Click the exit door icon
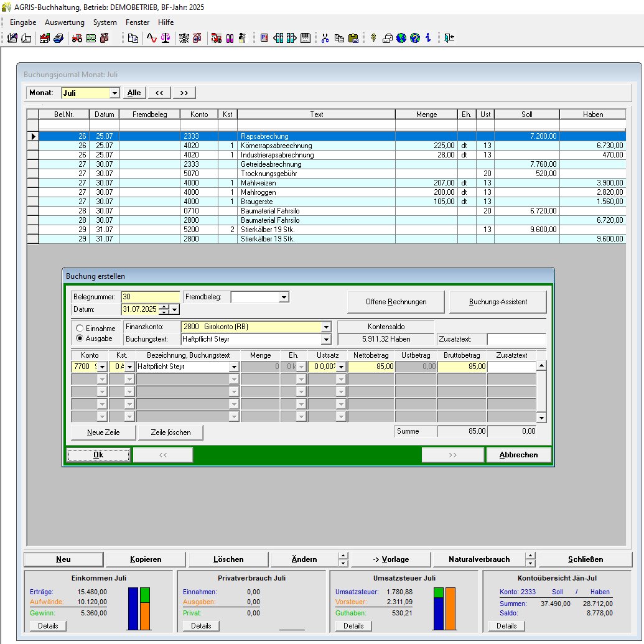644x644 pixels. pos(449,38)
